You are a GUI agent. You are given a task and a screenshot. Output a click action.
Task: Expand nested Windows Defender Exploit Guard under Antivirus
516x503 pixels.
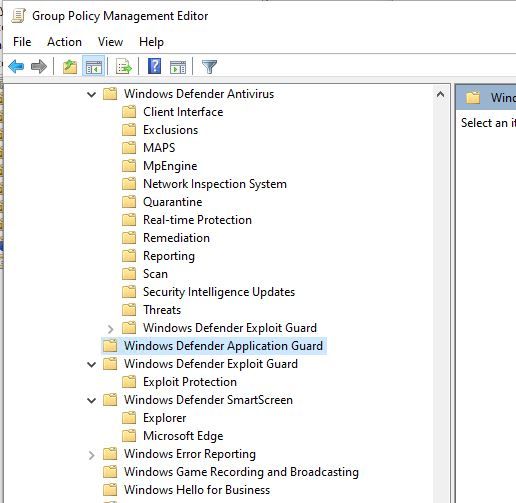tap(110, 329)
